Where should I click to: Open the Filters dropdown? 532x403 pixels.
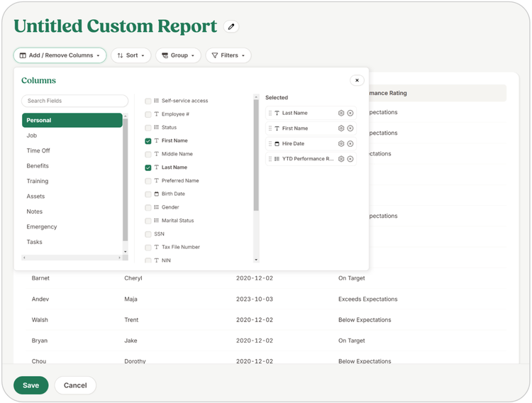[x=228, y=55]
